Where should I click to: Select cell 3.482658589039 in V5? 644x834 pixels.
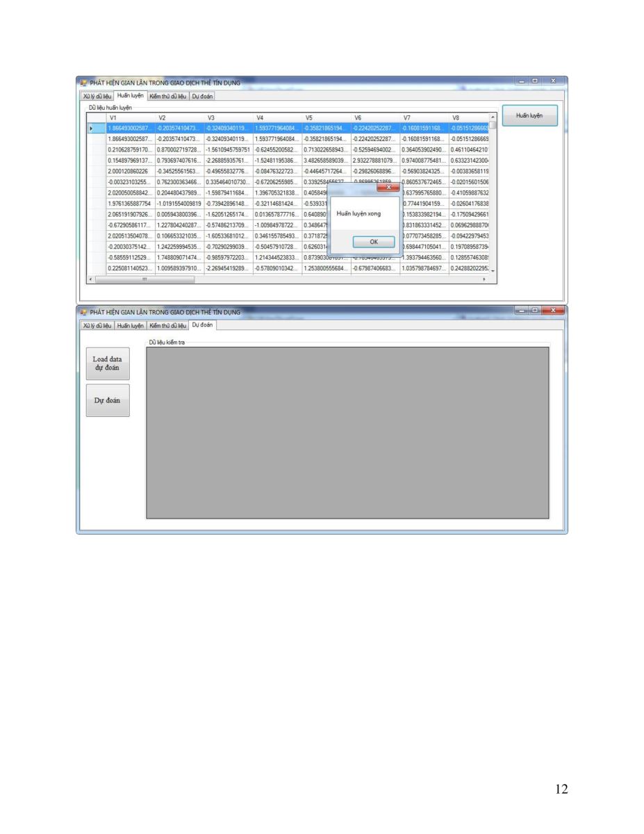tap(326, 160)
